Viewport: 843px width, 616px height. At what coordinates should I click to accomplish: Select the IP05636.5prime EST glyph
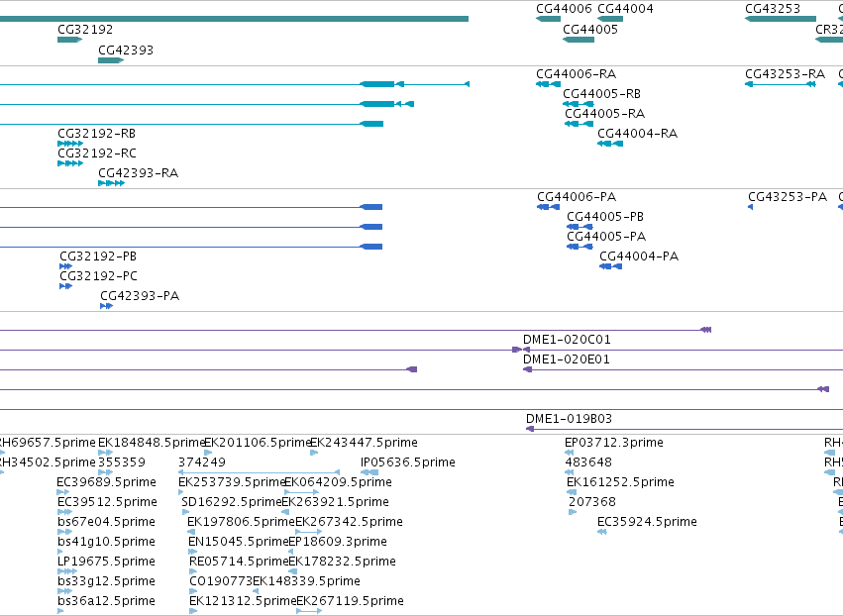369,472
